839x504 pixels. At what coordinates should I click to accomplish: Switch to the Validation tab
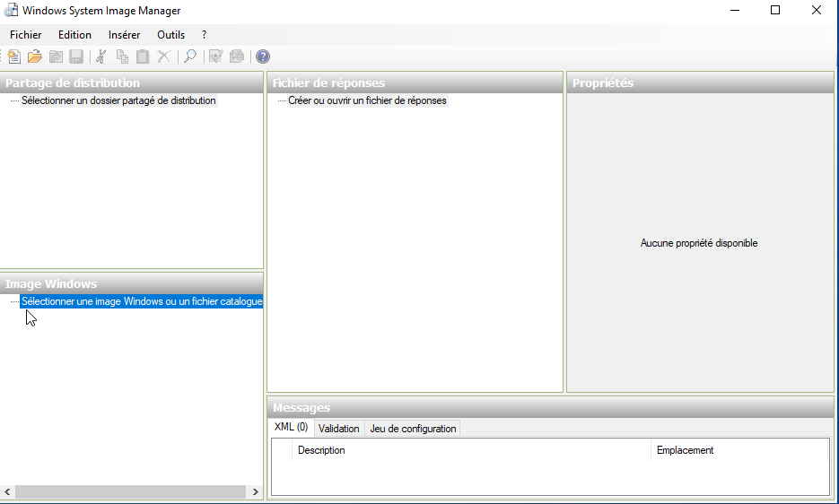(338, 429)
